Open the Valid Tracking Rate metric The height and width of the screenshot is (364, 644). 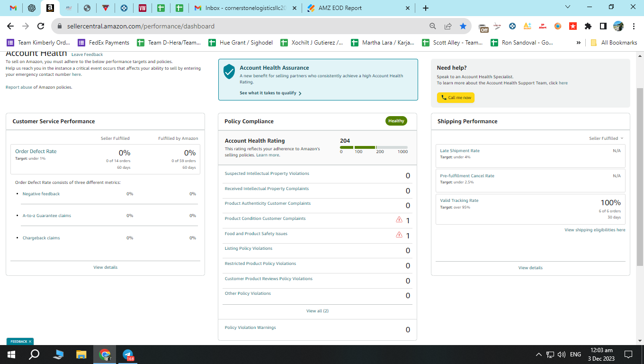coord(459,200)
